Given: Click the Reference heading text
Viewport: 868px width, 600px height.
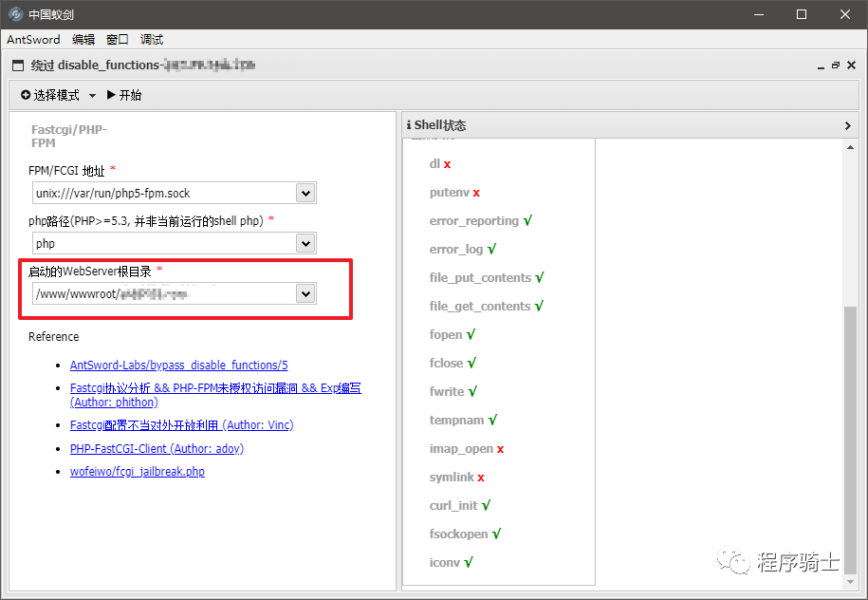Looking at the screenshot, I should tap(54, 336).
